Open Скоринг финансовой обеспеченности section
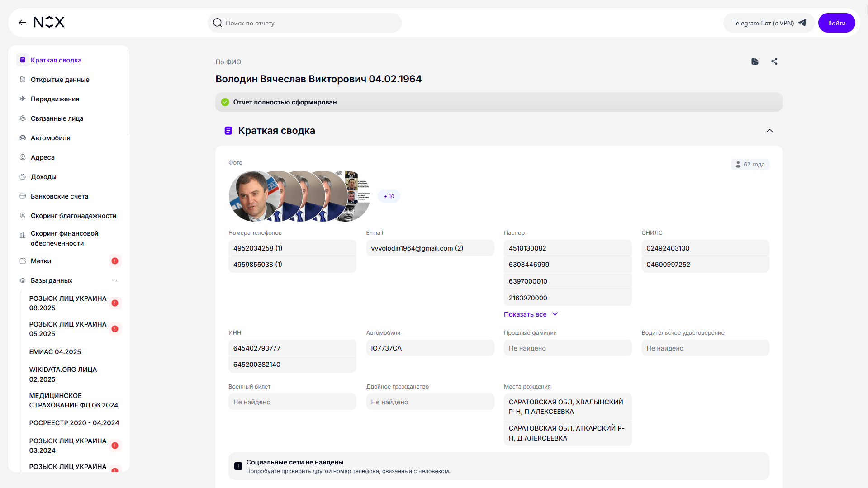Screen dimensions: 868x488 tap(64, 238)
